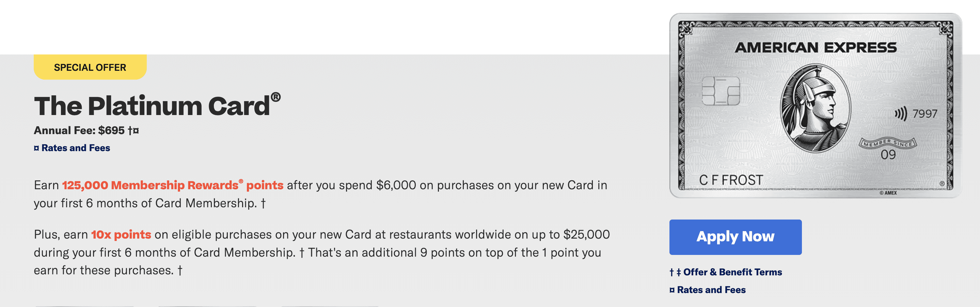
Task: Click the © AMEX mark on card
Action: tap(888, 193)
